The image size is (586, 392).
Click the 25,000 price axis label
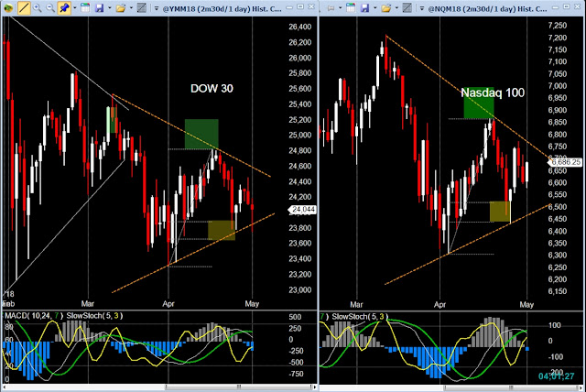pos(299,135)
